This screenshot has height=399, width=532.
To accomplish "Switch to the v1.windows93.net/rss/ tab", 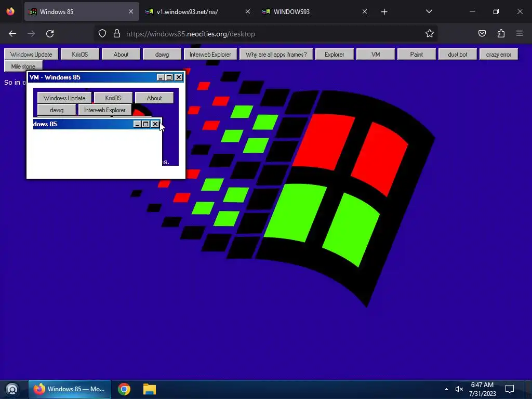I will [198, 11].
